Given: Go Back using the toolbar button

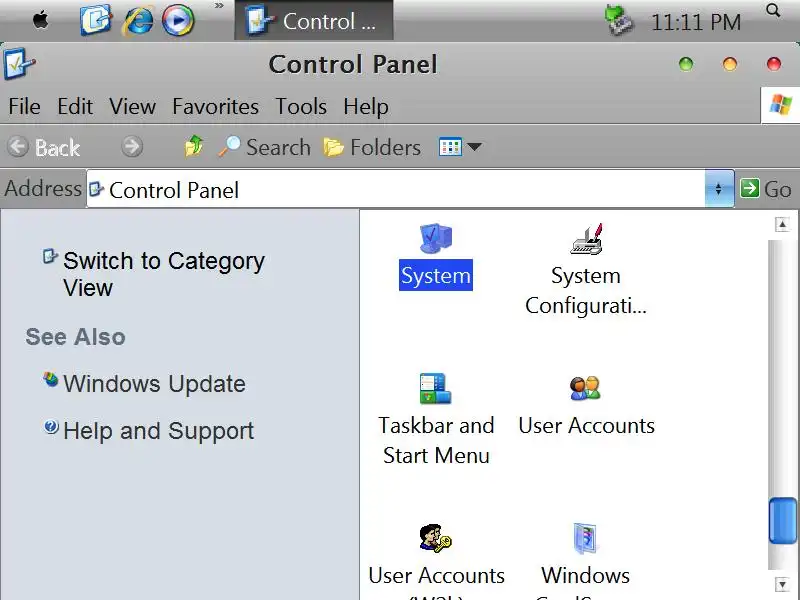Looking at the screenshot, I should click(x=44, y=147).
